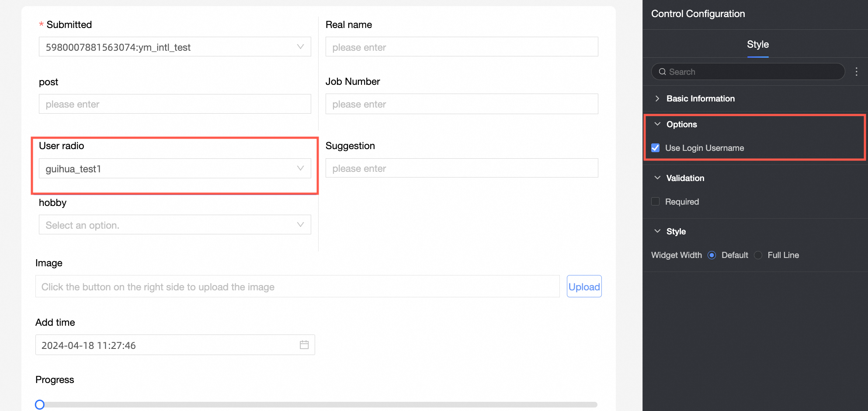Click the Upload image button
The image size is (868, 411).
(584, 287)
